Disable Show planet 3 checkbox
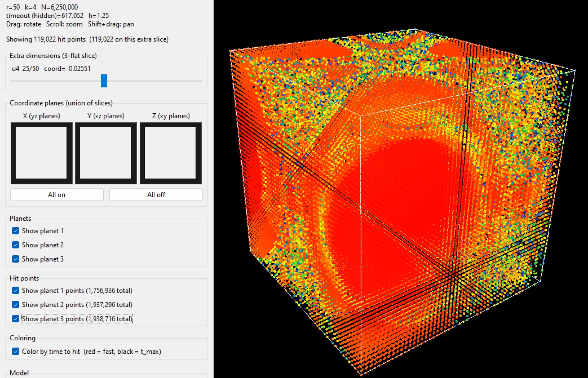Screen dimensions: 588x378 15,259
